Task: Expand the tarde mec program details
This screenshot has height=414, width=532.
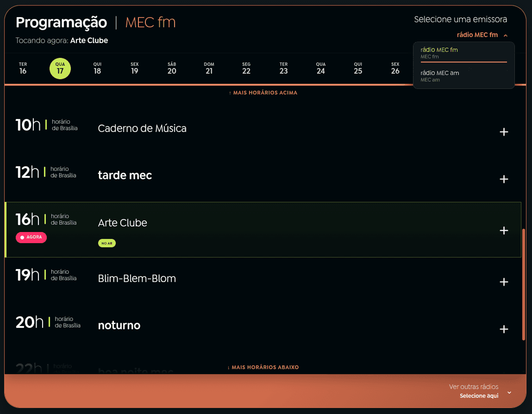Action: click(x=503, y=179)
